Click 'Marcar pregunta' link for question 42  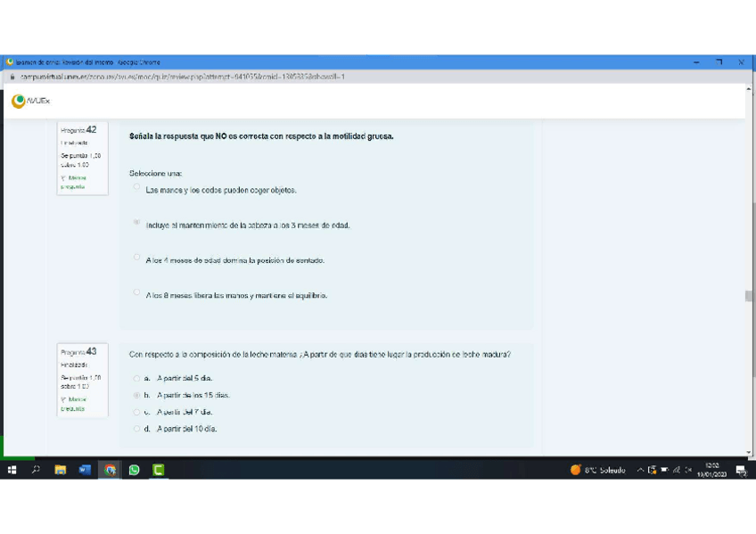(74, 182)
